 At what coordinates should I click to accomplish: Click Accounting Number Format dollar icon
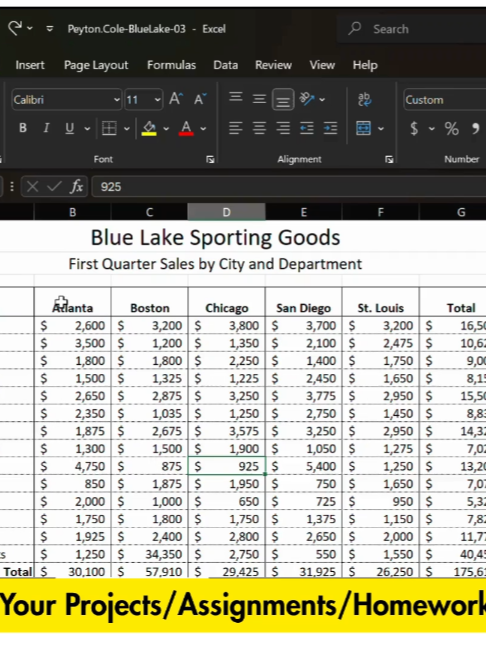[x=414, y=129]
